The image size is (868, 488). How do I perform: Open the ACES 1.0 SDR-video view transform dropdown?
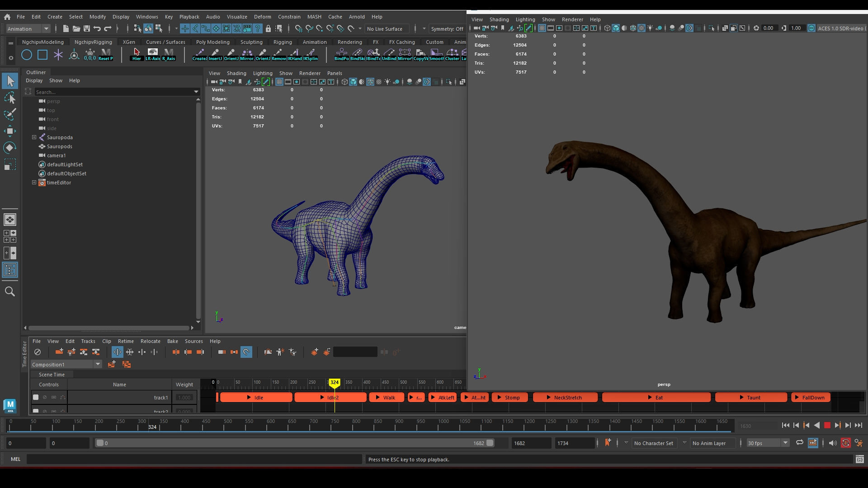[x=842, y=28]
